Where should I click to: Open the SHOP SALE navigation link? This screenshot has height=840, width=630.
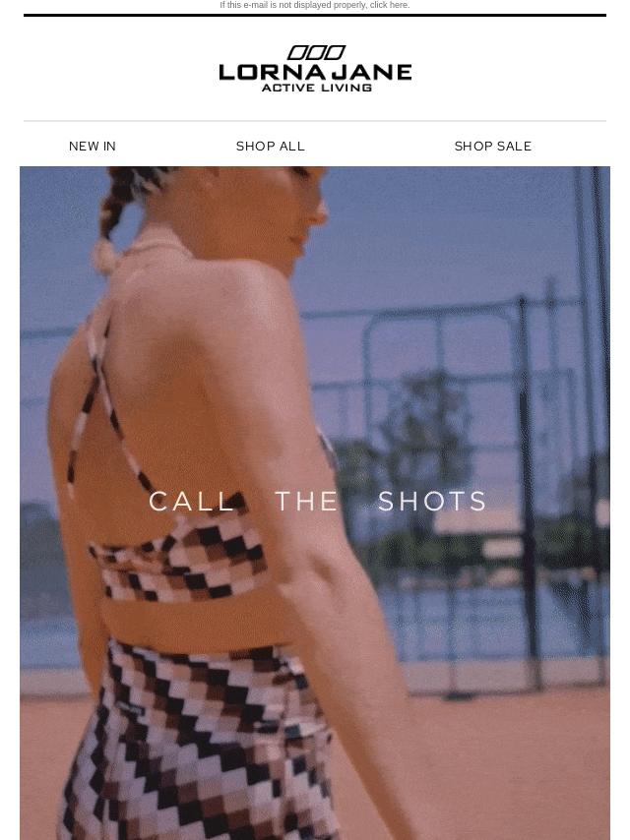click(493, 147)
